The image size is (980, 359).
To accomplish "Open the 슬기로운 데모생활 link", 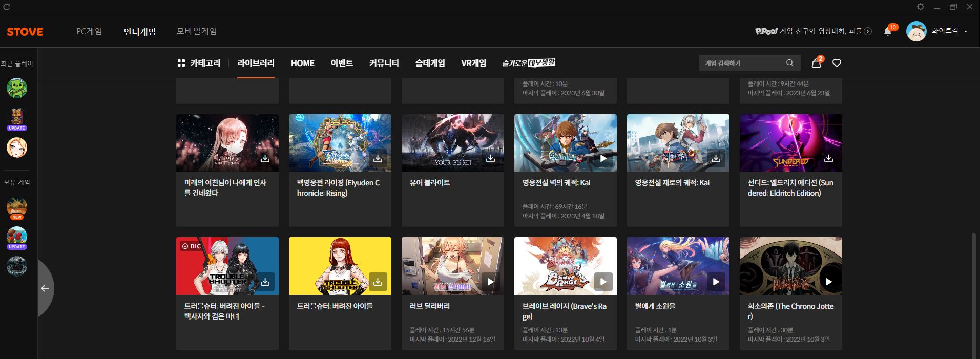I will [x=529, y=63].
